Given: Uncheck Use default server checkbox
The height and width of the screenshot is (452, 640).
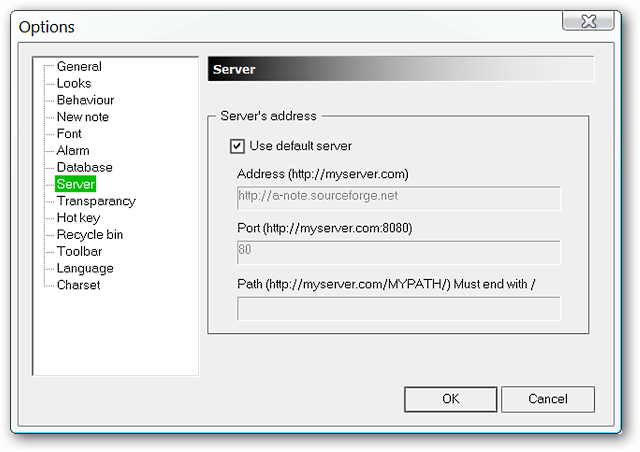Looking at the screenshot, I should pos(237,146).
